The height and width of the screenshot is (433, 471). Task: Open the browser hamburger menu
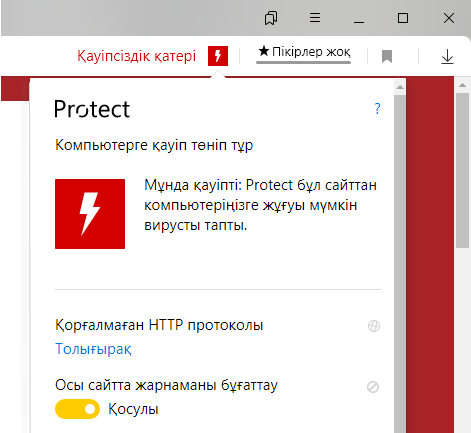coord(315,17)
